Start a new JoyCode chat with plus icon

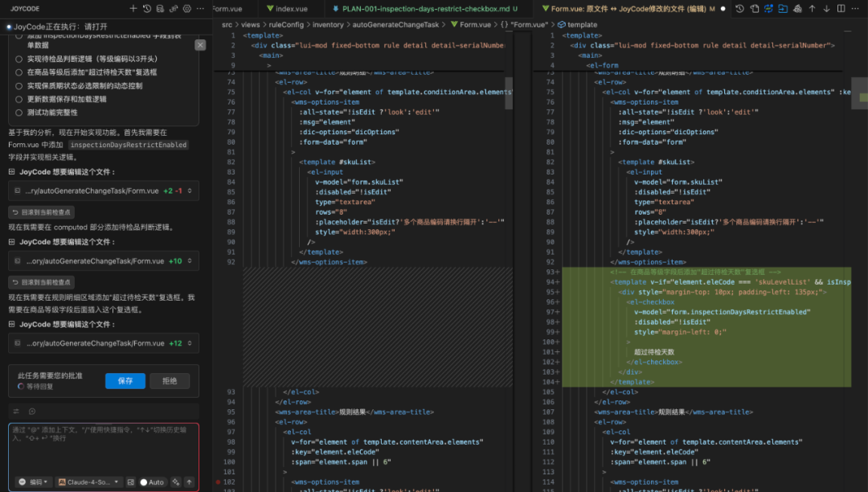133,8
